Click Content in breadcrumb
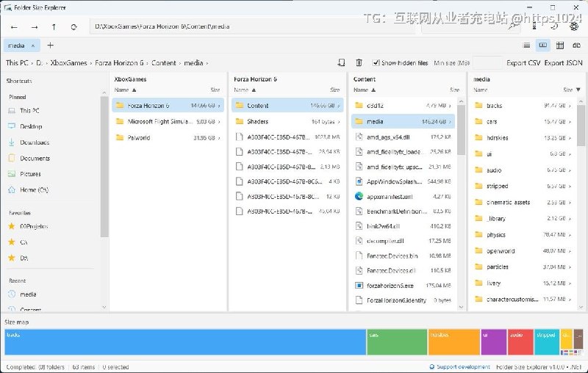The height and width of the screenshot is (373, 588). 163,63
